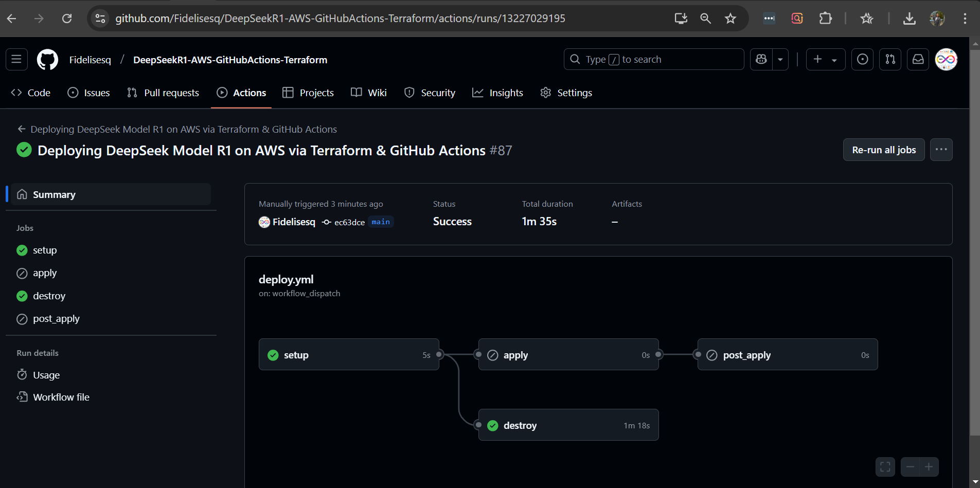This screenshot has height=488, width=980.
Task: Open post_apply job node in workflow graph
Action: [x=788, y=354]
